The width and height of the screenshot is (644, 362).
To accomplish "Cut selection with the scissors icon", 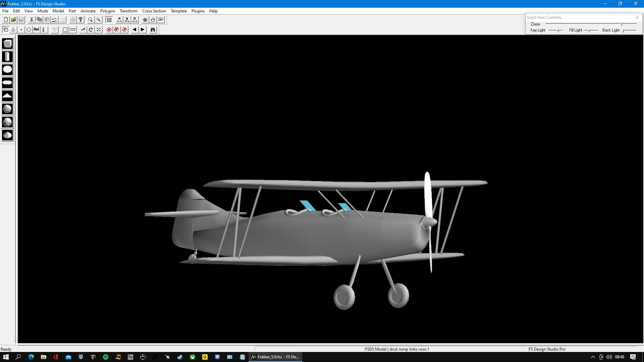I will pyautogui.click(x=32, y=20).
